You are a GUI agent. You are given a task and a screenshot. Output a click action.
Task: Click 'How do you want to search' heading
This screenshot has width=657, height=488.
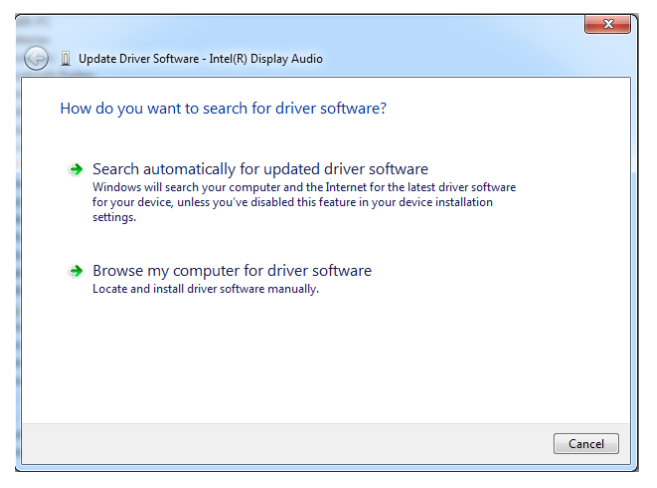tap(223, 108)
